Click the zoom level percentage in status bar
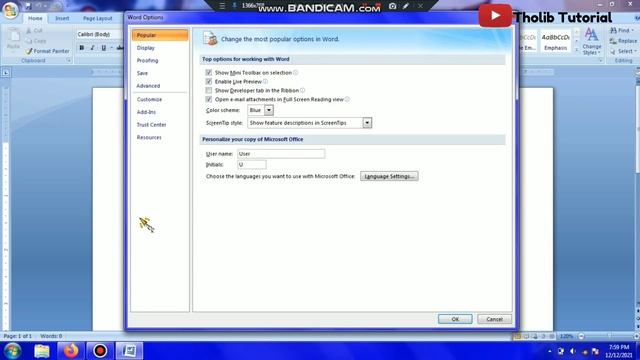The height and width of the screenshot is (360, 640). (x=566, y=336)
